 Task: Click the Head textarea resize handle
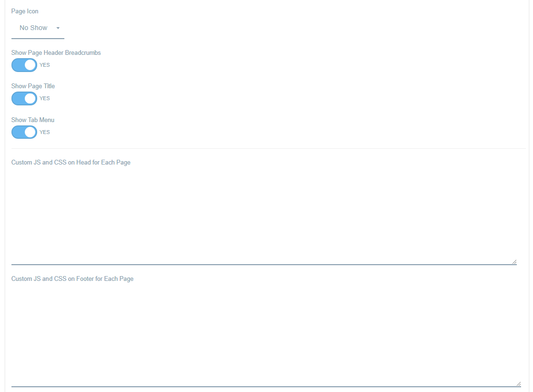(514, 262)
